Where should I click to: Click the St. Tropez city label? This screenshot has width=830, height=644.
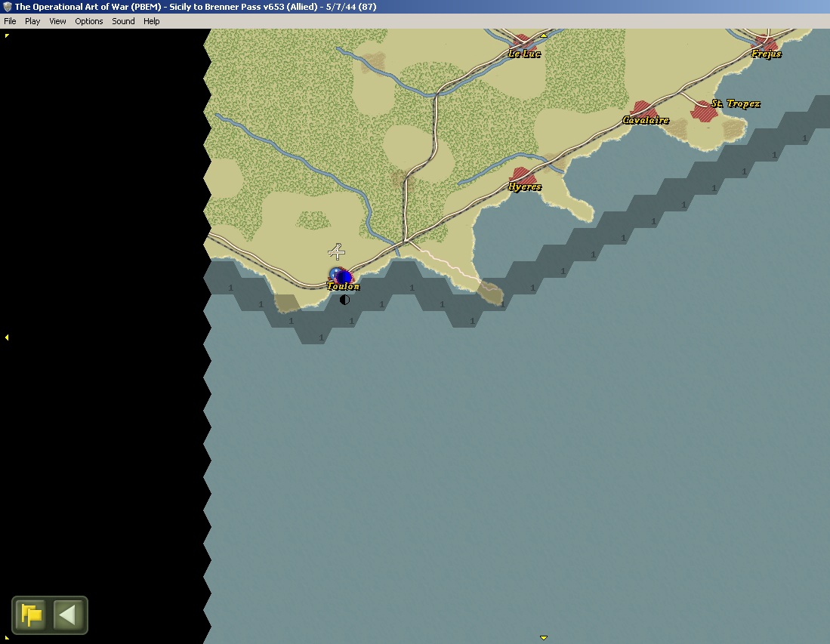click(736, 103)
